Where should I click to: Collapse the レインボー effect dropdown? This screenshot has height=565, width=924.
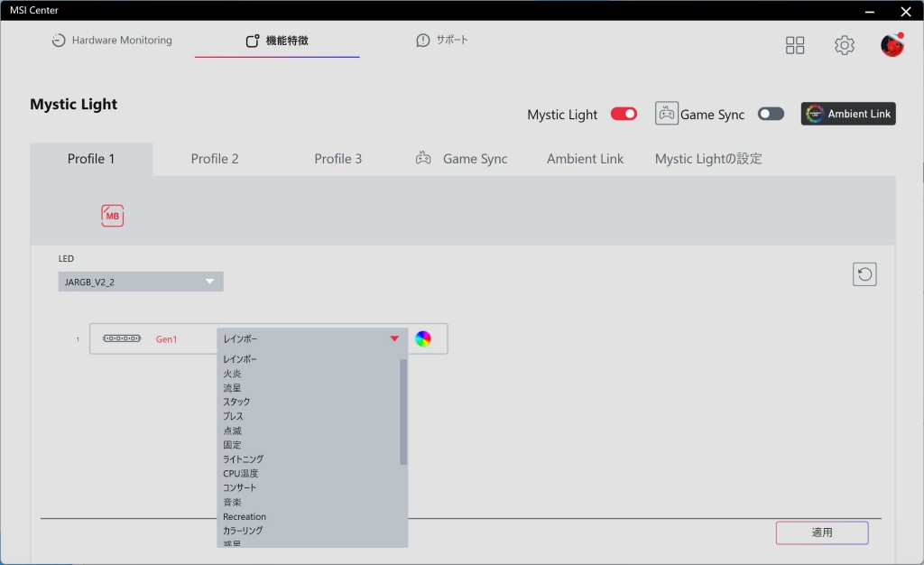(393, 338)
